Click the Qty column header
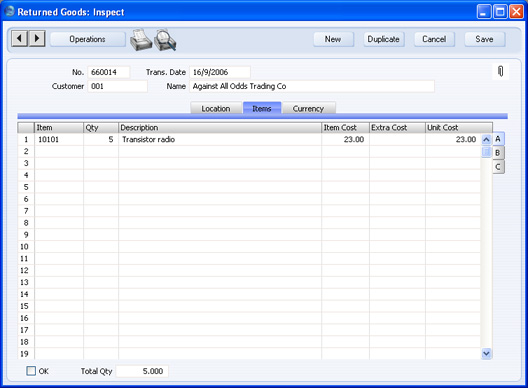Viewport: 528px width, 388px height. pos(101,128)
